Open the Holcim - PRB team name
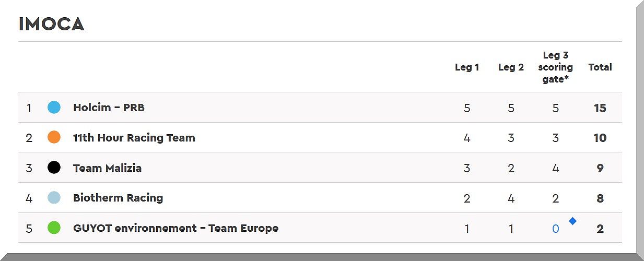The height and width of the screenshot is (261, 644). click(109, 108)
